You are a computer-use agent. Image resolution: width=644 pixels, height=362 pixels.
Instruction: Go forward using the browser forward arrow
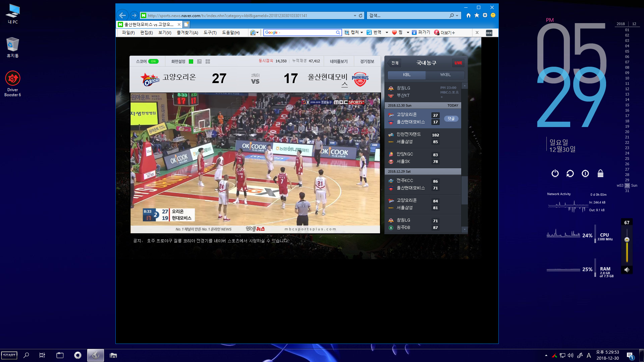click(134, 15)
